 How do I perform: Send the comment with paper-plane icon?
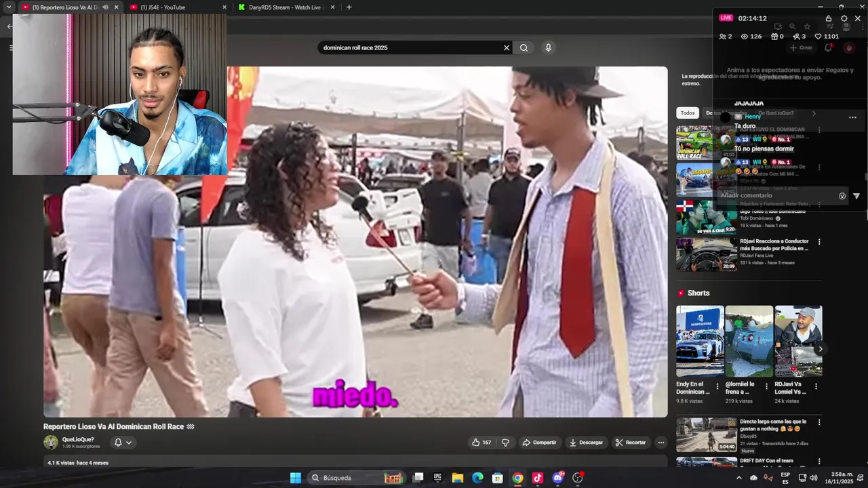[856, 196]
